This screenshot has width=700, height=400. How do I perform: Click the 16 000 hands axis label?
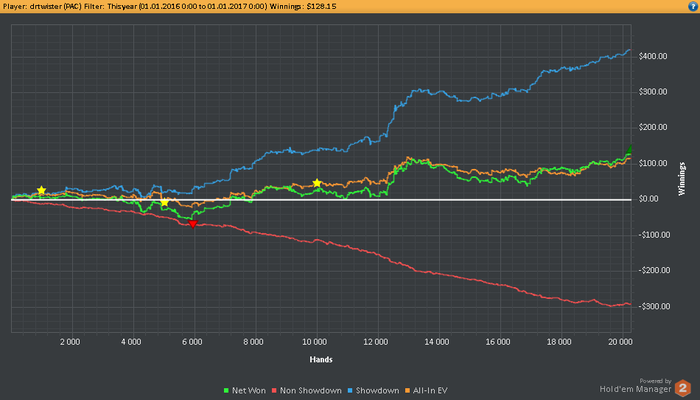coord(498,342)
